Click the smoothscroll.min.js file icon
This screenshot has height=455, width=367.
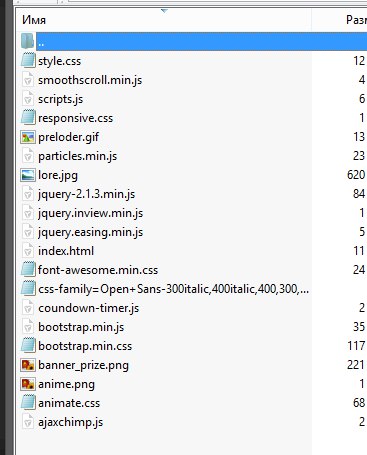(28, 80)
